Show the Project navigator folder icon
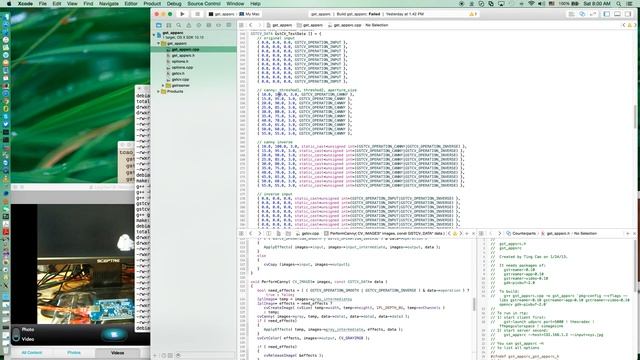640x360 pixels. (x=159, y=25)
